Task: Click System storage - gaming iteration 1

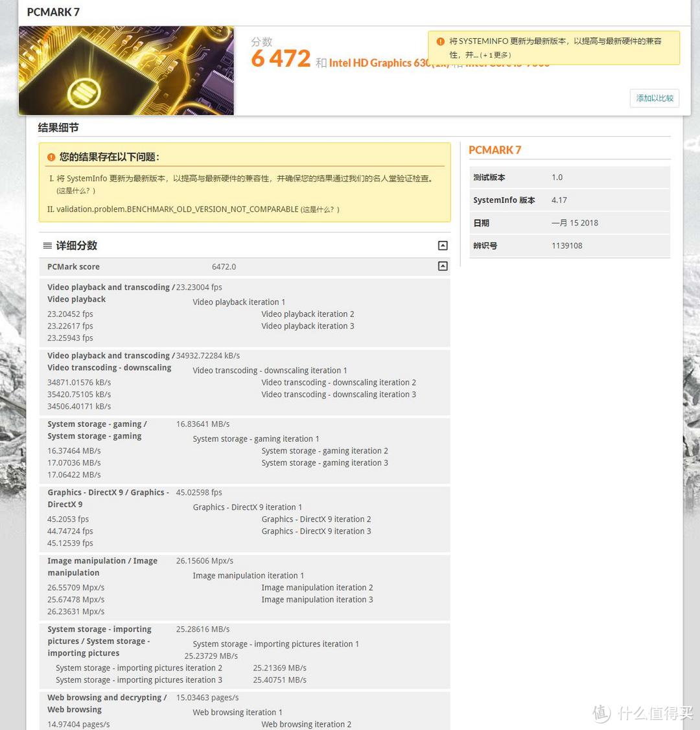Action: point(256,439)
